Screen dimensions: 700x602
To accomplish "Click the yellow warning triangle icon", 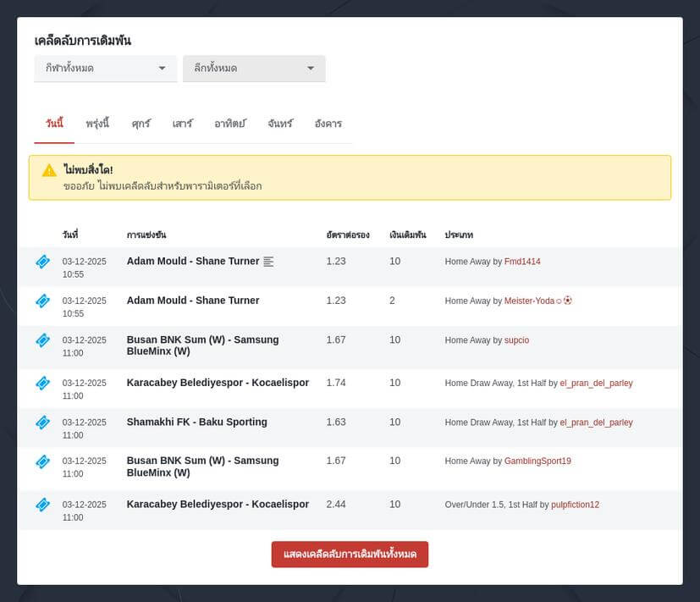I will 49,170.
